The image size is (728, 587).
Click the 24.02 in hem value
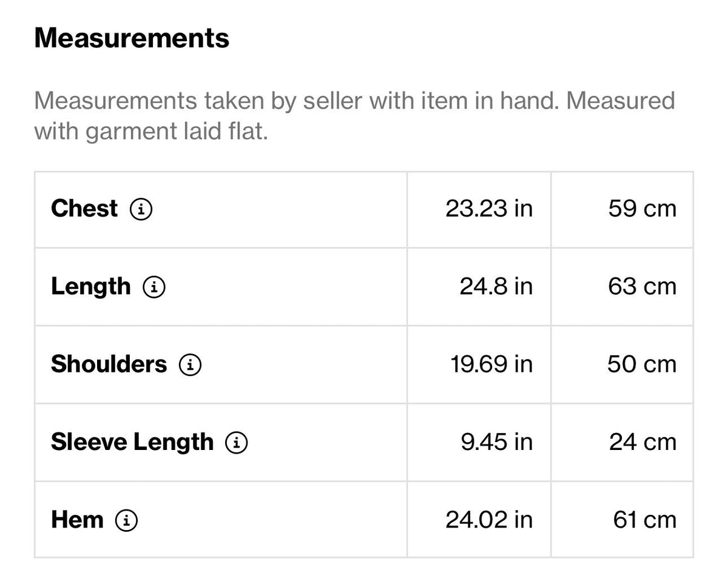489,520
